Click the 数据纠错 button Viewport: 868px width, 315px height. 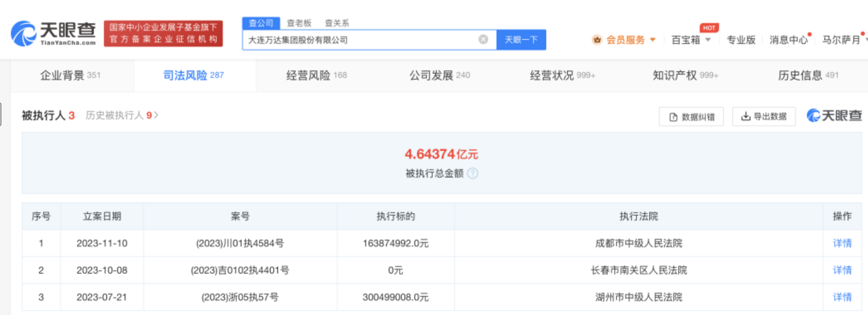pos(691,117)
